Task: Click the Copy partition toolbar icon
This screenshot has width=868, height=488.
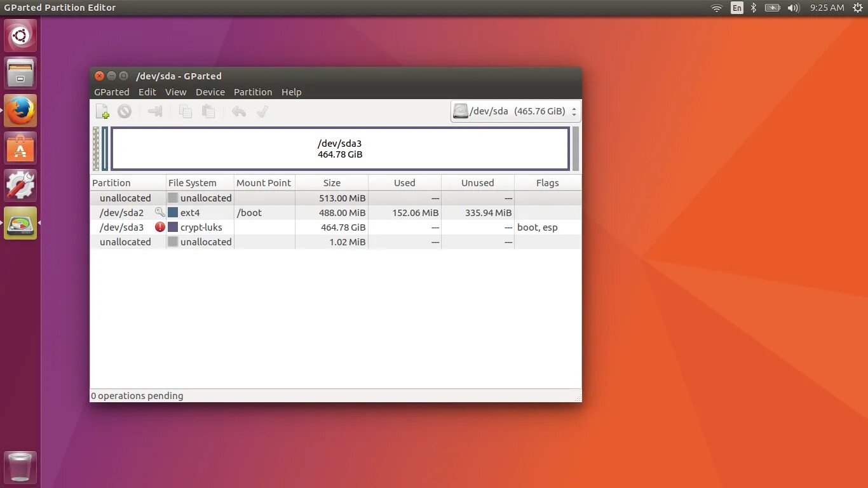Action: click(186, 112)
